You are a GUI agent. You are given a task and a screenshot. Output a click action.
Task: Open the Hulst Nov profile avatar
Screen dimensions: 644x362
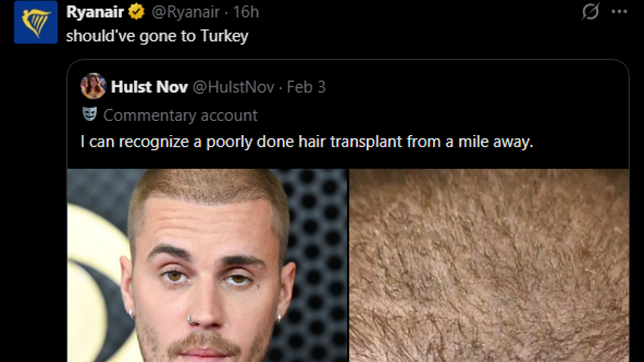93,86
